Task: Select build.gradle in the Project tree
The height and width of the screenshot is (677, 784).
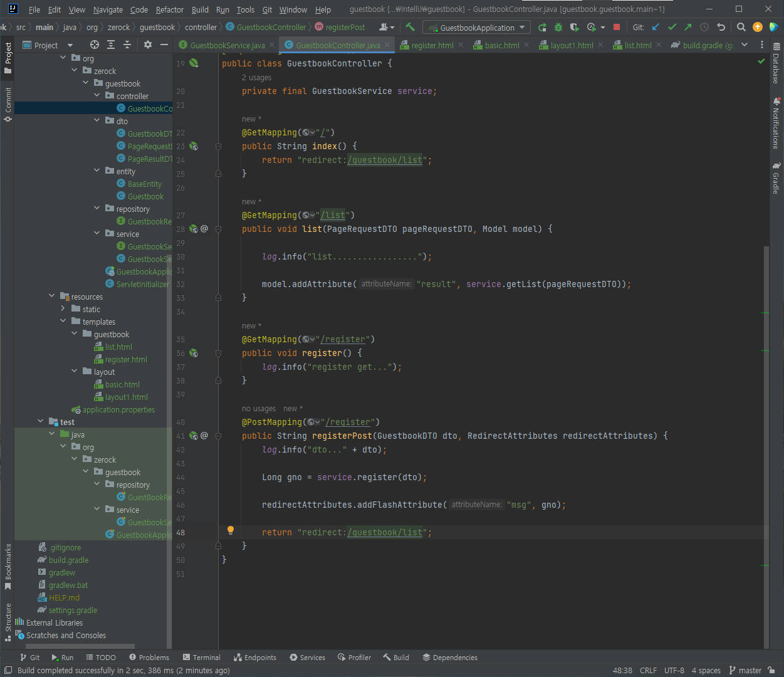Action: point(68,560)
